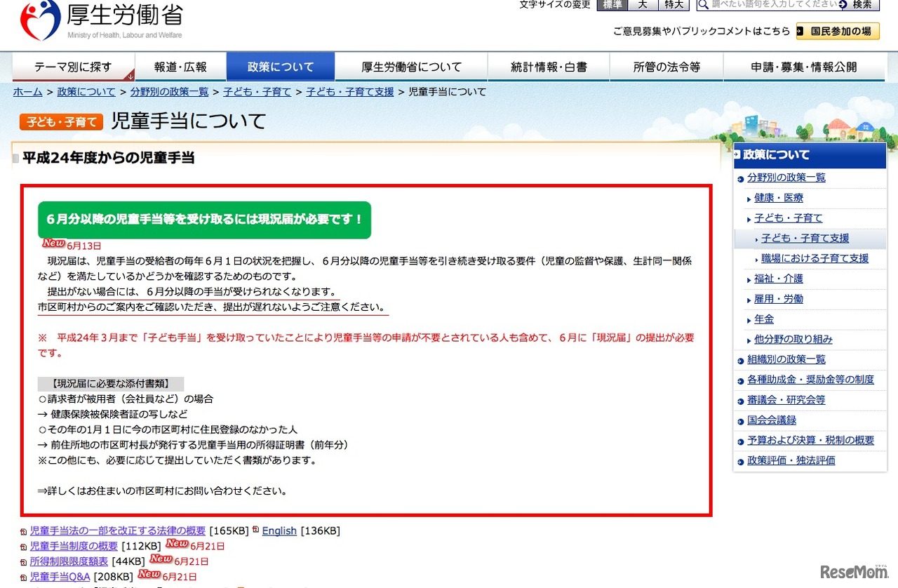Click 子ども・子育て in the breadcrumb trail

point(257,92)
